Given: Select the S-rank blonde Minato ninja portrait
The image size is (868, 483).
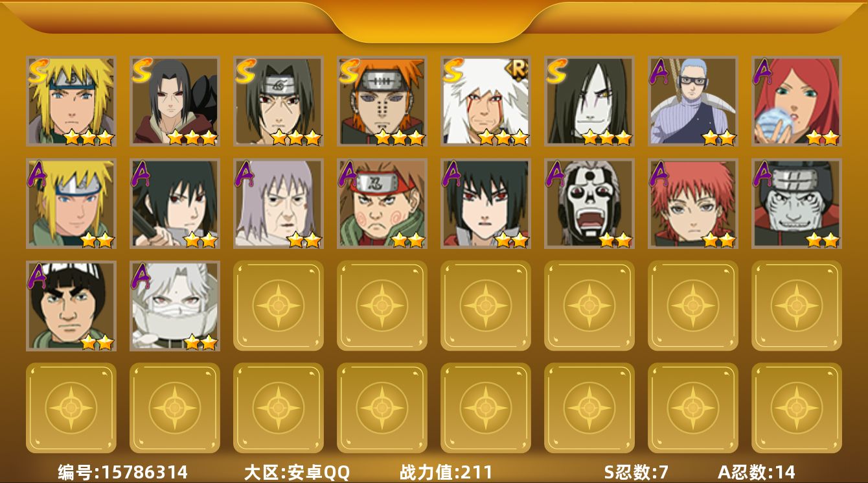Looking at the screenshot, I should click(71, 100).
